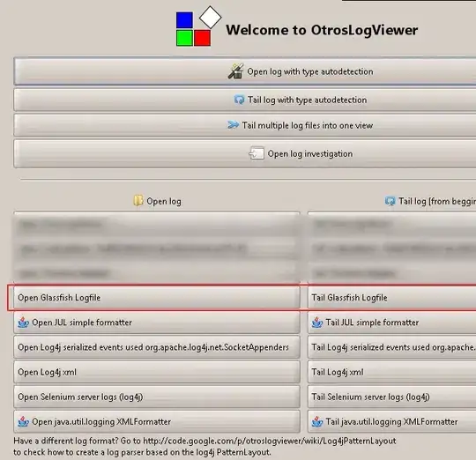The height and width of the screenshot is (460, 476).
Task: Tail Selenium server logs (log4j)
Action: click(x=391, y=397)
